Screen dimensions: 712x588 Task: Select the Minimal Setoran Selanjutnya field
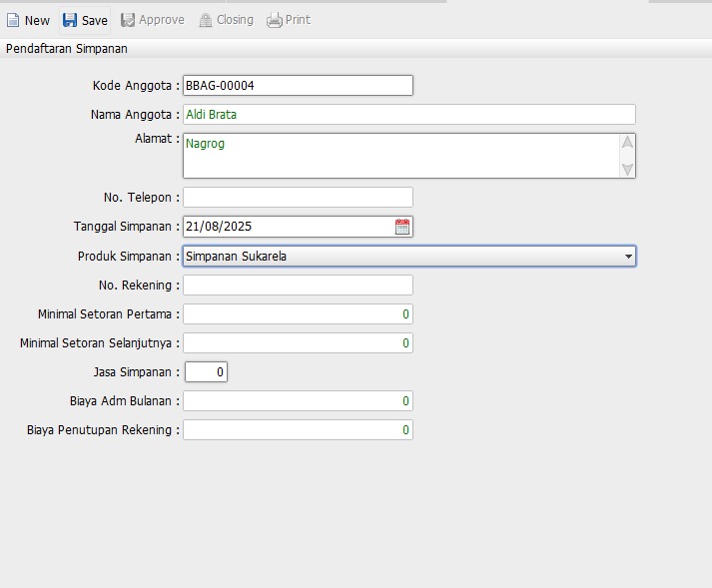click(x=298, y=343)
